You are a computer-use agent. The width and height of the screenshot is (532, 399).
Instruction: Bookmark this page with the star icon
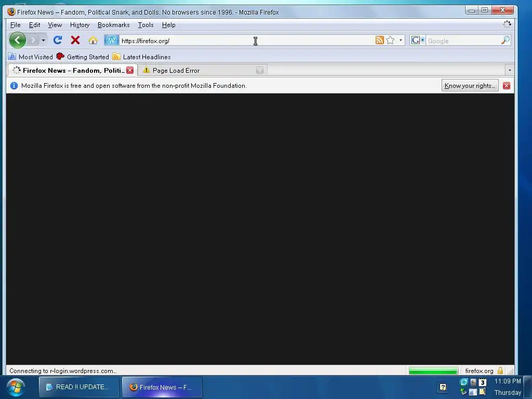[x=391, y=40]
